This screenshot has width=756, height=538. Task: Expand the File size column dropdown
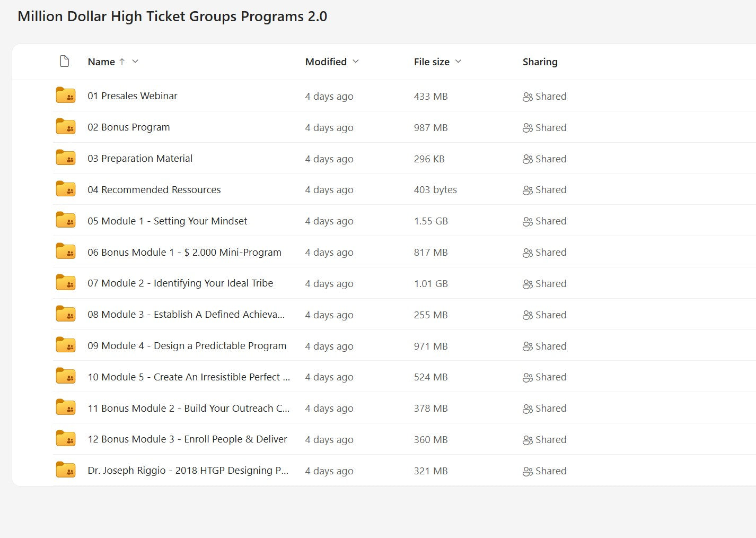(459, 62)
